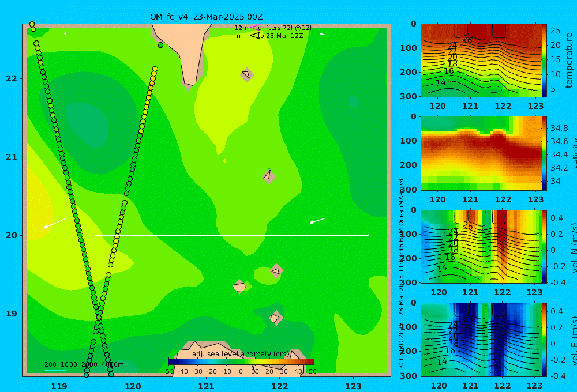Click the white current arrow near longitude 119
Image resolution: width=577 pixels, height=392 pixels.
tap(54, 223)
